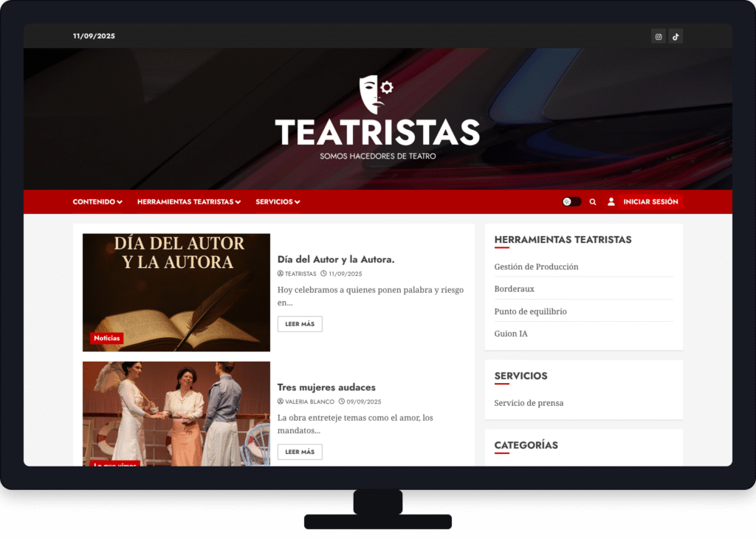Open the Guion IA link
The image size is (756, 541).
pyautogui.click(x=510, y=334)
